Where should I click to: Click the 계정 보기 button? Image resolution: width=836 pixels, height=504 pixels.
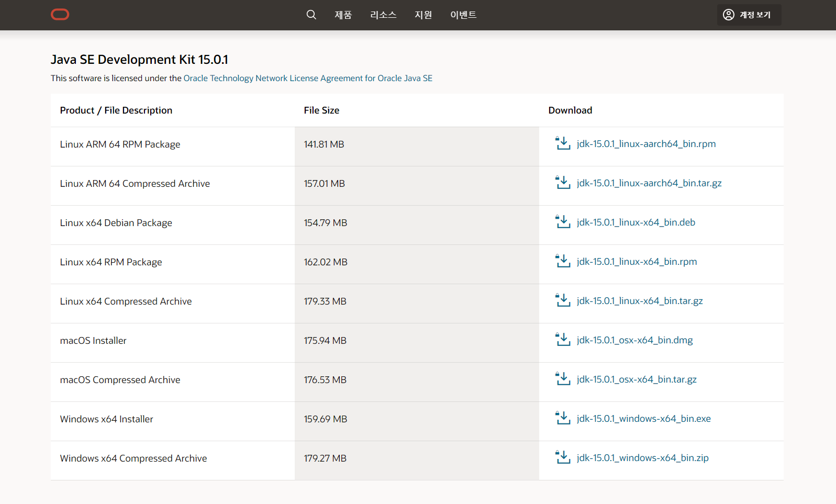point(749,15)
